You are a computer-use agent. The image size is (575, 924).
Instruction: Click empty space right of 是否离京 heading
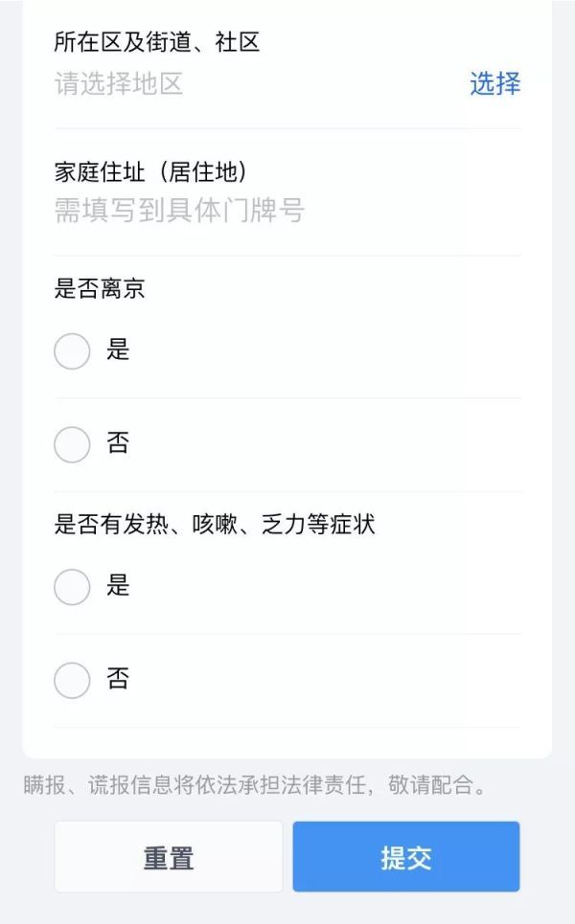[333, 289]
